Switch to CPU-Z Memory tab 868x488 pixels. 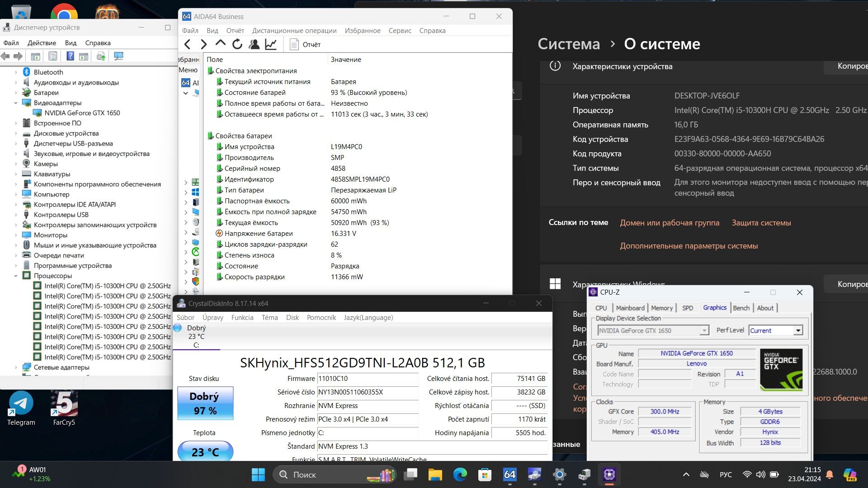pos(662,308)
